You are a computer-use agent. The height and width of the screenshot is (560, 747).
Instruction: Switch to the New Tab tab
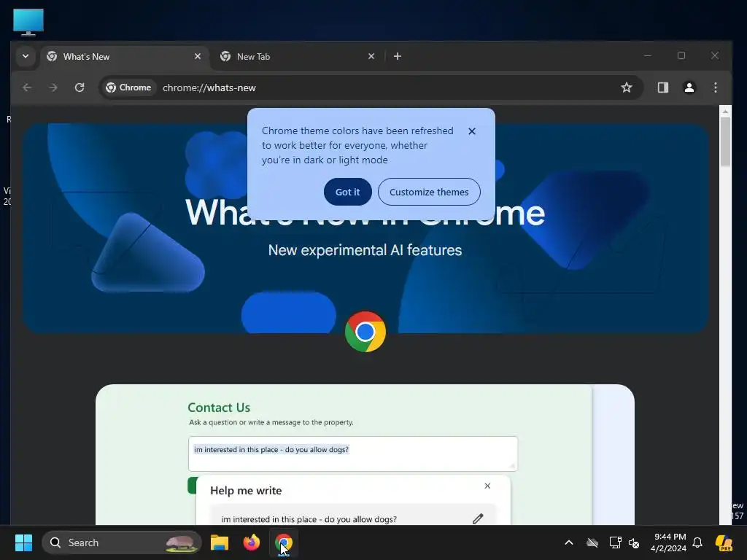298,57
